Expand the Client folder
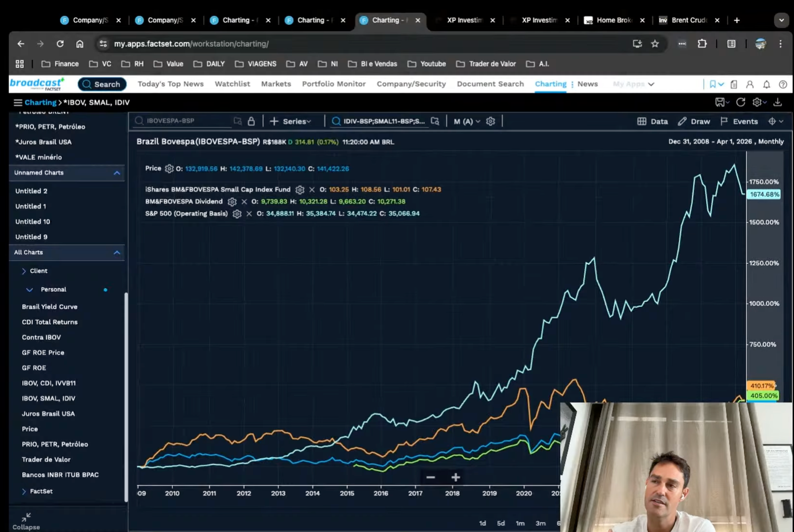This screenshot has height=532, width=794. 23,271
